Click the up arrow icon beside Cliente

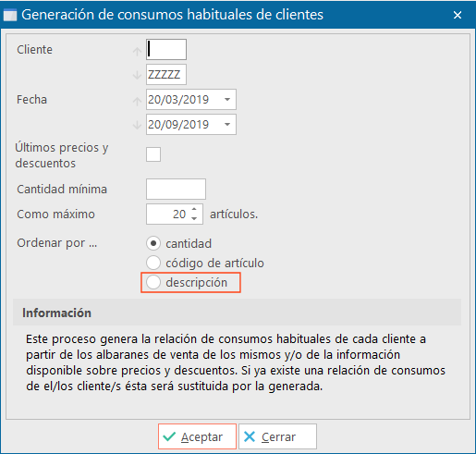coord(137,51)
